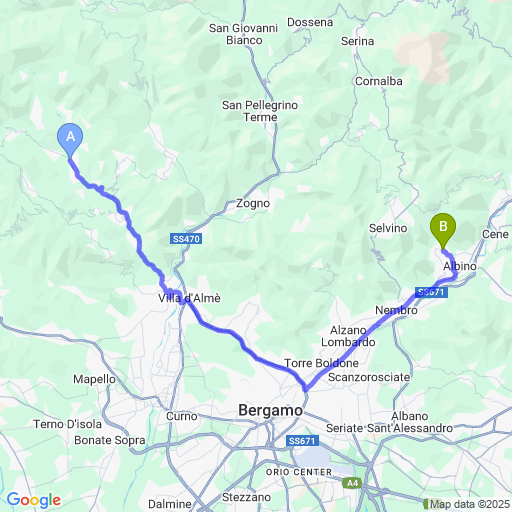This screenshot has height=512, width=512.
Task: Click the SS671 shield near Nembro
Action: pyautogui.click(x=431, y=292)
